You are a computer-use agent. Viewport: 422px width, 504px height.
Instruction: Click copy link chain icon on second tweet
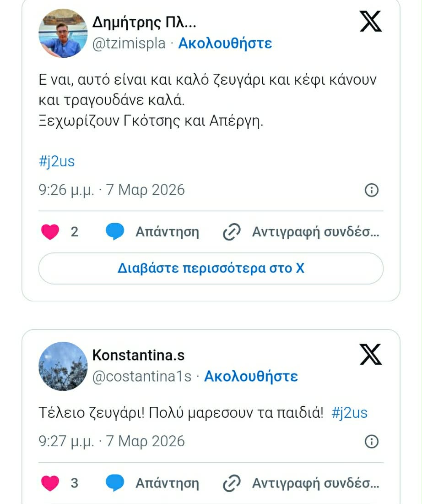232,483
